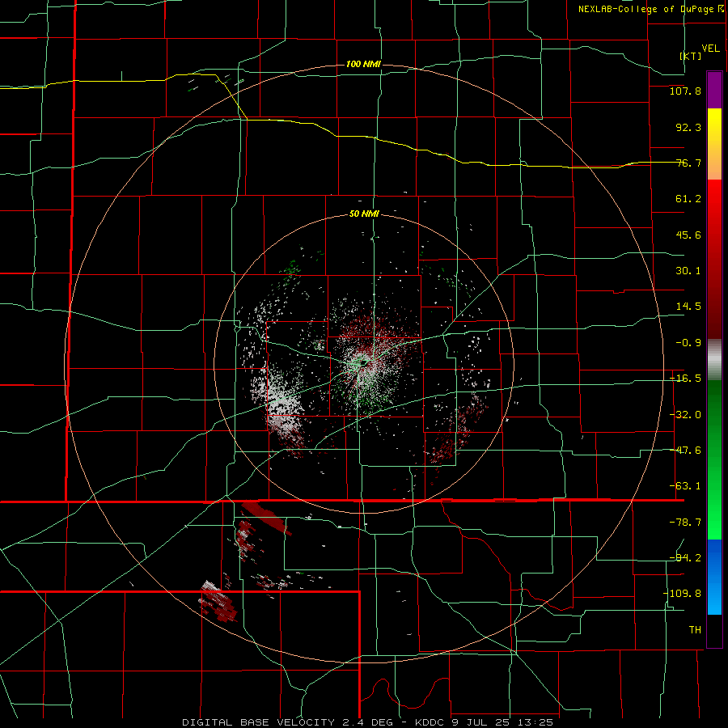The image size is (728, 728).
Task: Select the 76.7 scale value
Action: [x=688, y=163]
